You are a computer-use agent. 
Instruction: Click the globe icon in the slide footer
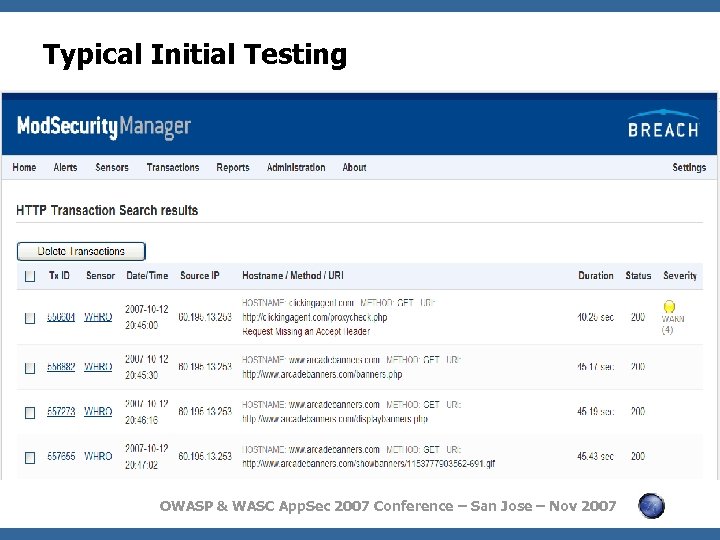click(652, 506)
